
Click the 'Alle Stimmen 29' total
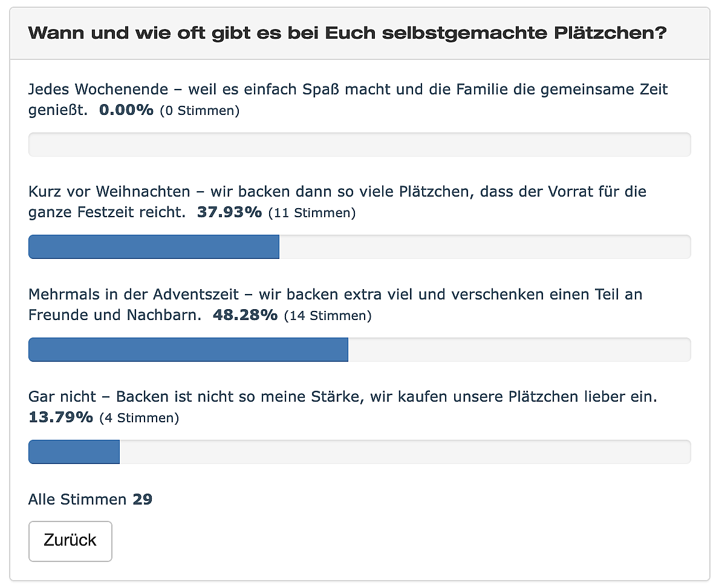point(90,500)
